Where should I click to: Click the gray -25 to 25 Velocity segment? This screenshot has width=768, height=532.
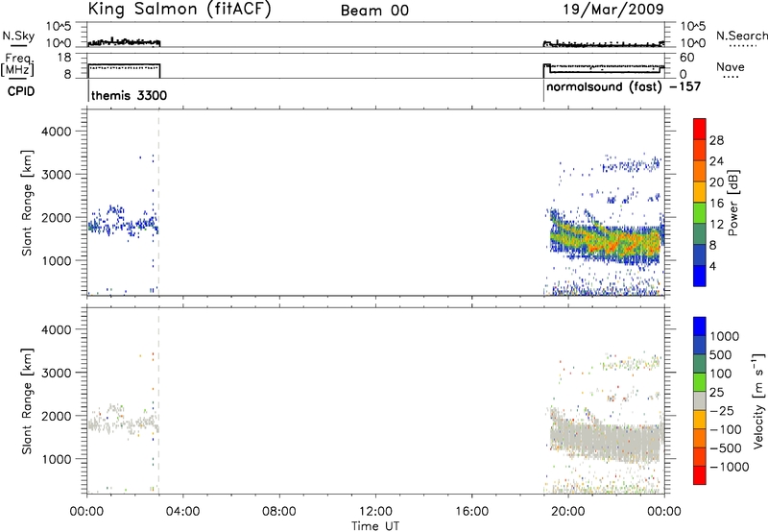tap(700, 401)
